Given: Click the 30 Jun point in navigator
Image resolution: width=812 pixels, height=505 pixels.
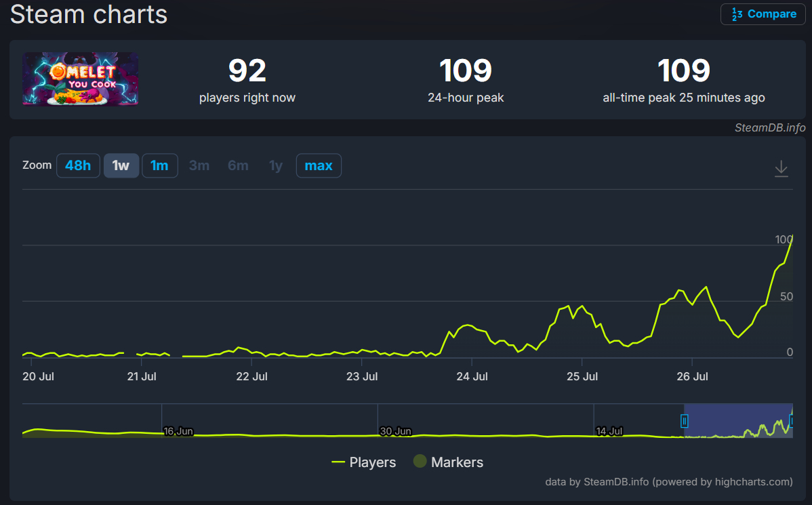Looking at the screenshot, I should click(394, 431).
